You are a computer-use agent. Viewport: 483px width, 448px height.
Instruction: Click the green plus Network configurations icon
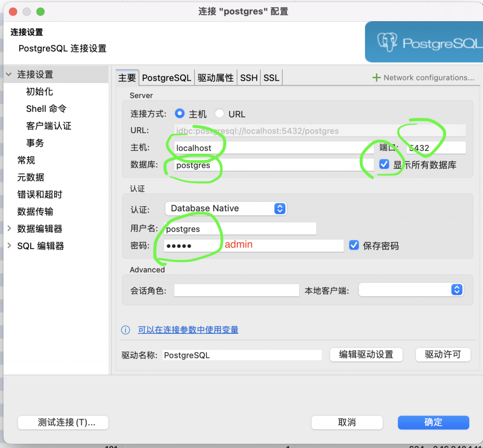376,78
